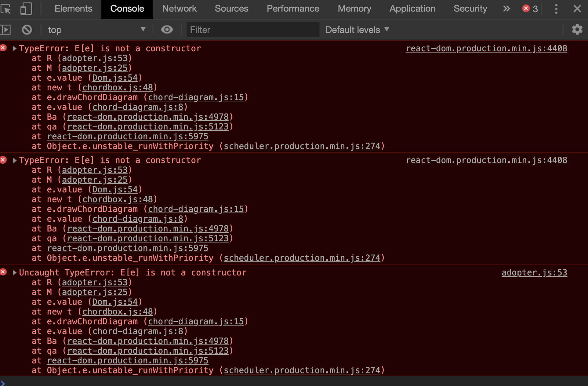This screenshot has height=386, width=588.
Task: Show more tabs with double chevron
Action: coord(506,9)
